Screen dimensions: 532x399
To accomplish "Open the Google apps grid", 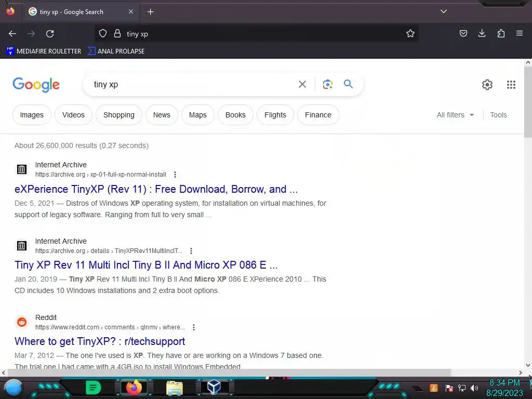I will tap(511, 85).
